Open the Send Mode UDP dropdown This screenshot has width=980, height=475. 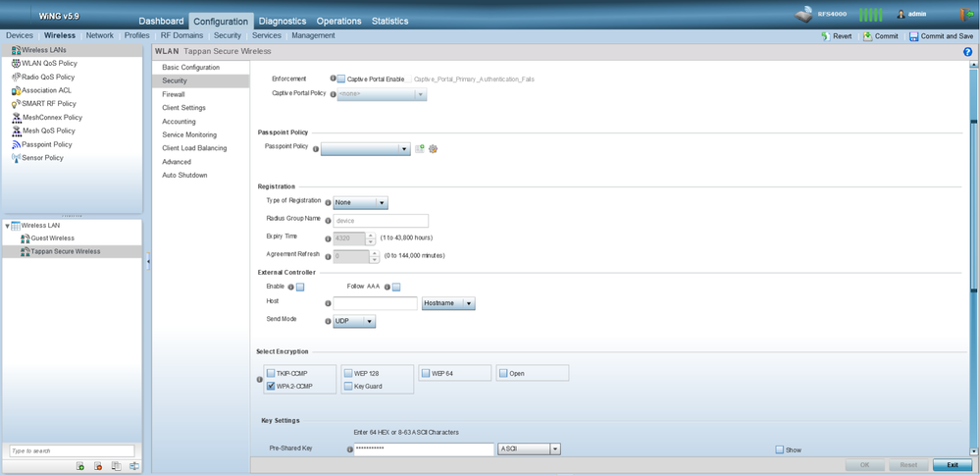[x=354, y=321]
